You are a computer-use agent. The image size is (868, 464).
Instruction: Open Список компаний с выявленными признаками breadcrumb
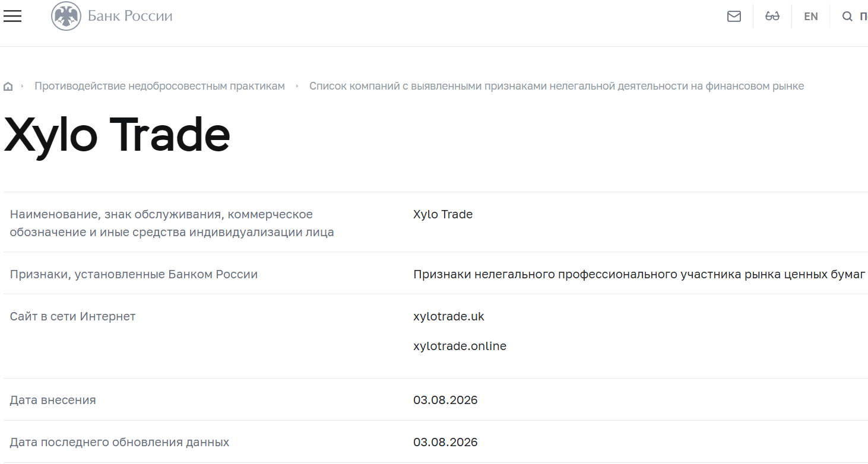click(557, 86)
